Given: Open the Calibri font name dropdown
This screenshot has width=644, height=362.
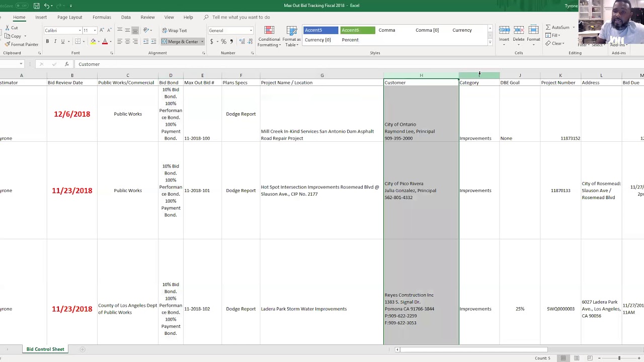Looking at the screenshot, I should coord(79,31).
